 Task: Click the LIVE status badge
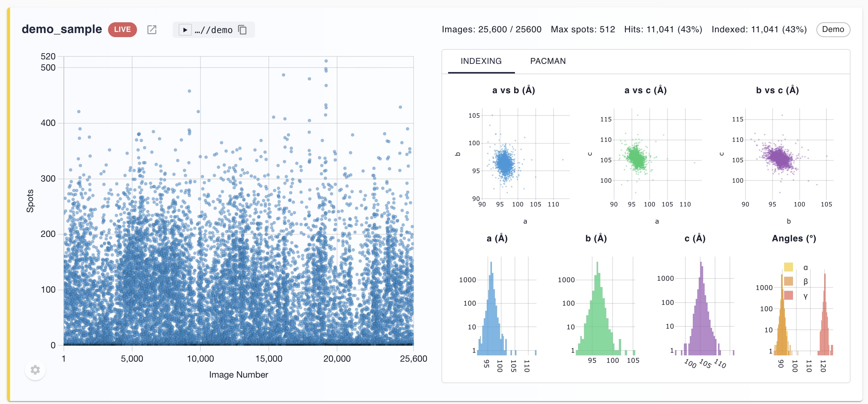pos(123,29)
